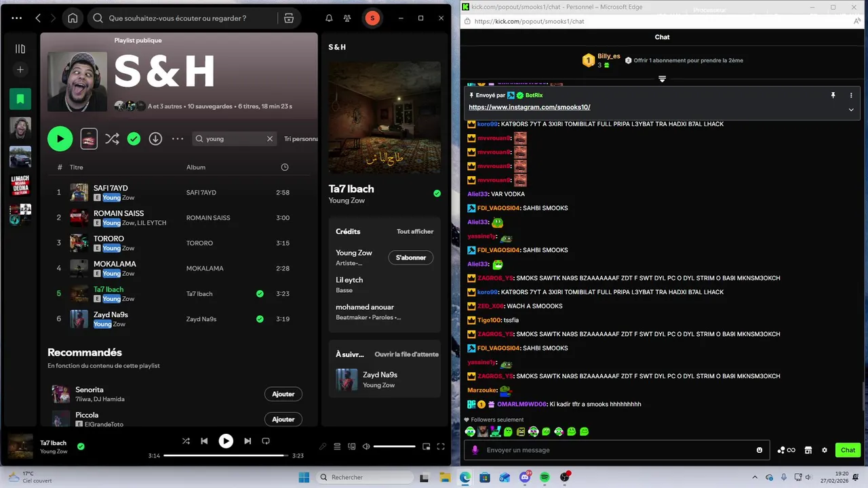Expand the Billy_es leaderboard arrow
The height and width of the screenshot is (488, 868).
click(663, 79)
